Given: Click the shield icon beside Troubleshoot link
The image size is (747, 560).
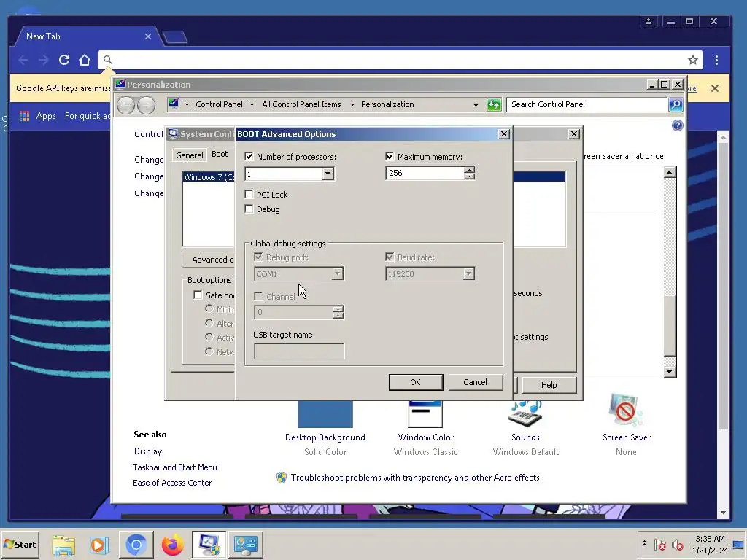Looking at the screenshot, I should [x=282, y=478].
